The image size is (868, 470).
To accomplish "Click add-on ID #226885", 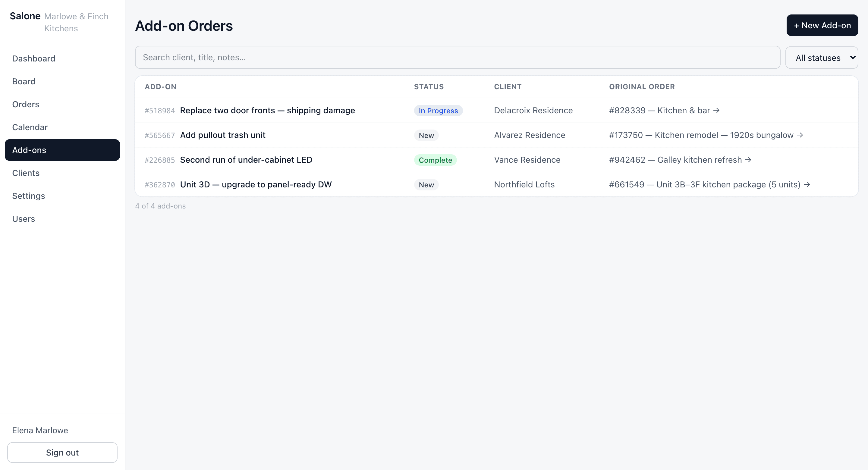I will click(160, 160).
